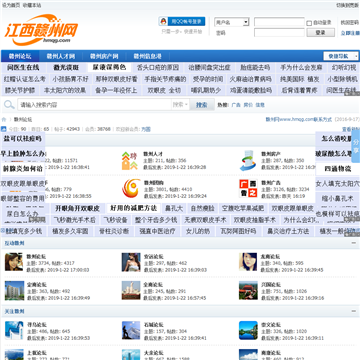This screenshot has width=360, height=360.
Task: Expand the 快捷导航 quick navigation menu
Action: click(x=341, y=56)
